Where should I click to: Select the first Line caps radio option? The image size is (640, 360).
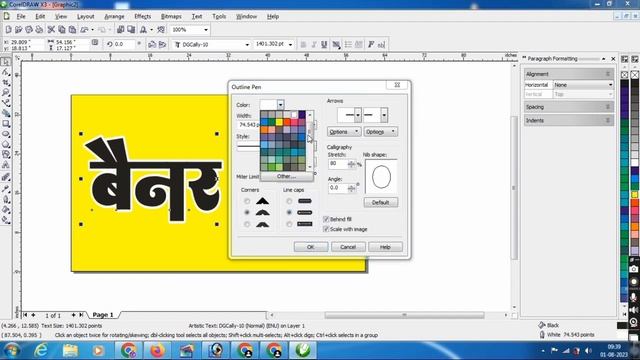tap(289, 201)
